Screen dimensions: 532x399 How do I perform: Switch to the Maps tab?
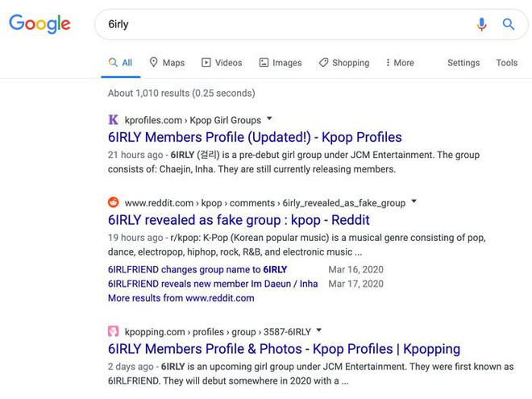[167, 63]
